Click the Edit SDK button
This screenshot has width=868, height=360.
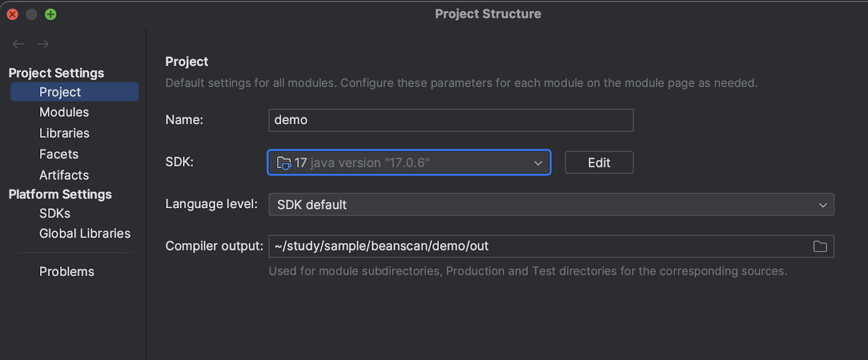pyautogui.click(x=599, y=163)
